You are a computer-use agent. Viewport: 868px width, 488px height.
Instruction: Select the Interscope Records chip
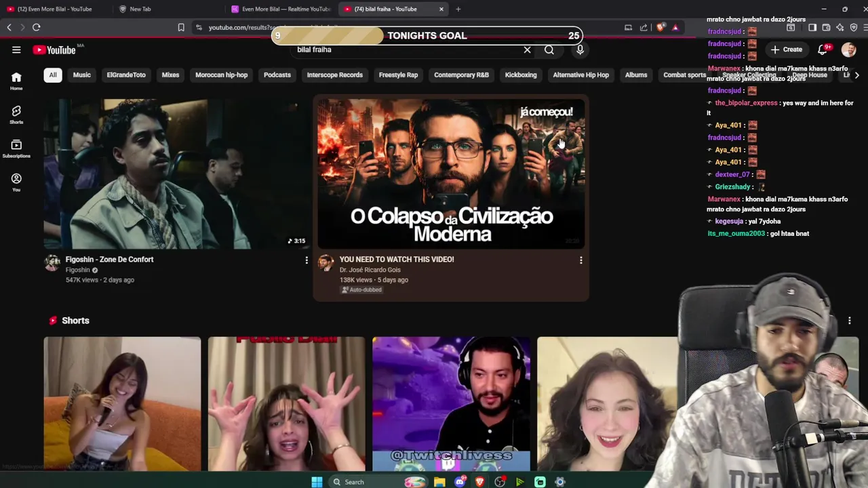(x=334, y=75)
